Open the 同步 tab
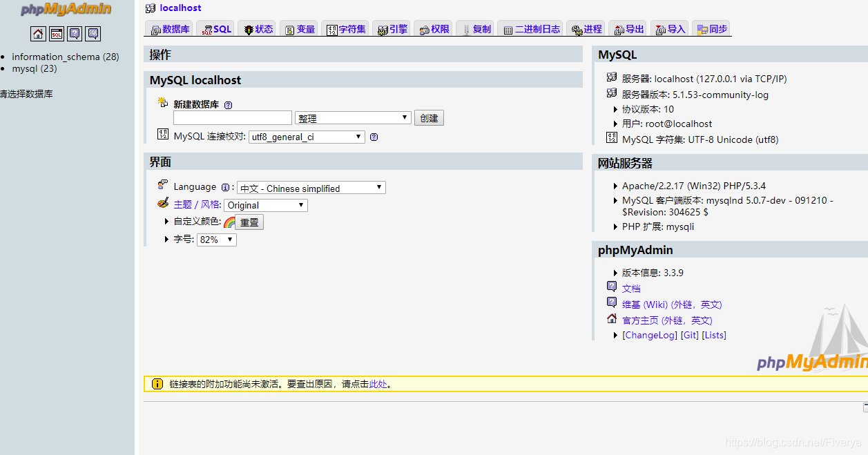This screenshot has width=868, height=455. [x=711, y=29]
